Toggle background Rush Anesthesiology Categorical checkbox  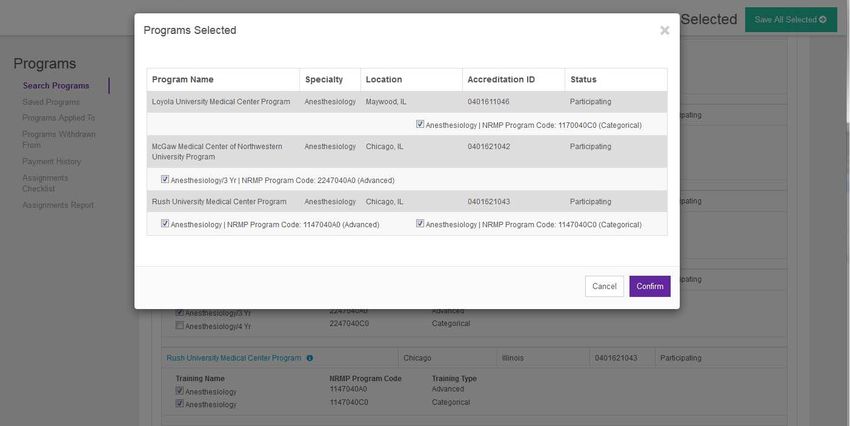pyautogui.click(x=180, y=404)
